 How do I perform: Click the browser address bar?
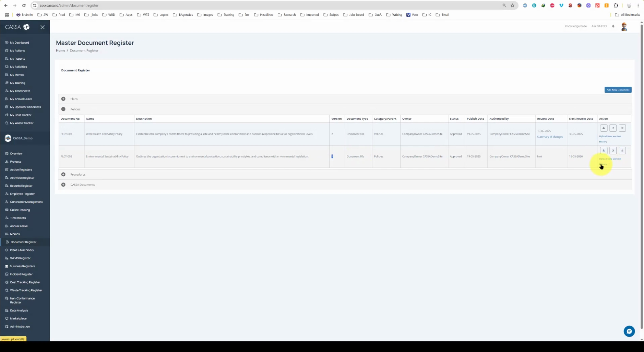click(261, 6)
